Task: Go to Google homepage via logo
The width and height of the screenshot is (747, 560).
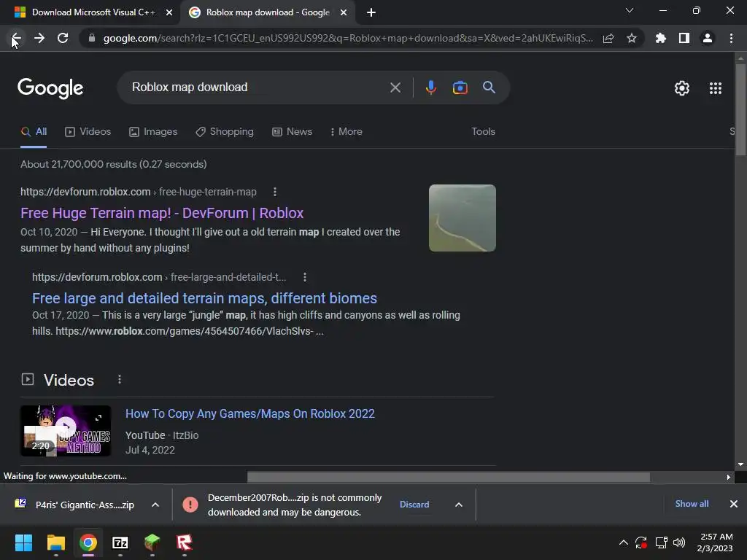Action: click(x=50, y=88)
